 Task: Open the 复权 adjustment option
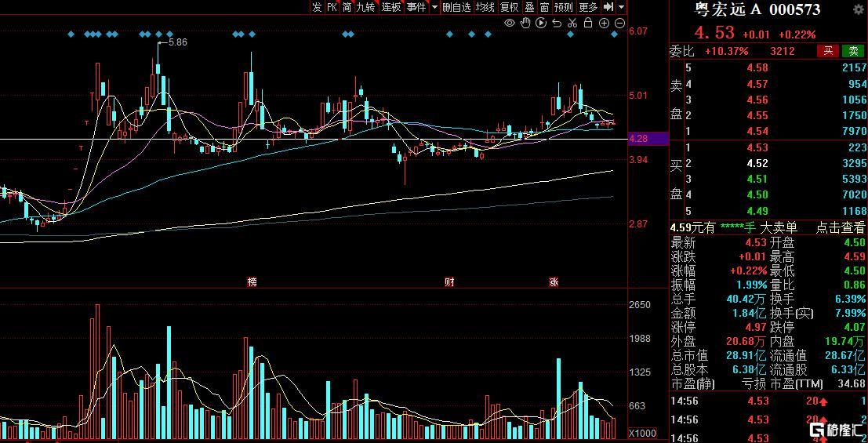coord(510,6)
